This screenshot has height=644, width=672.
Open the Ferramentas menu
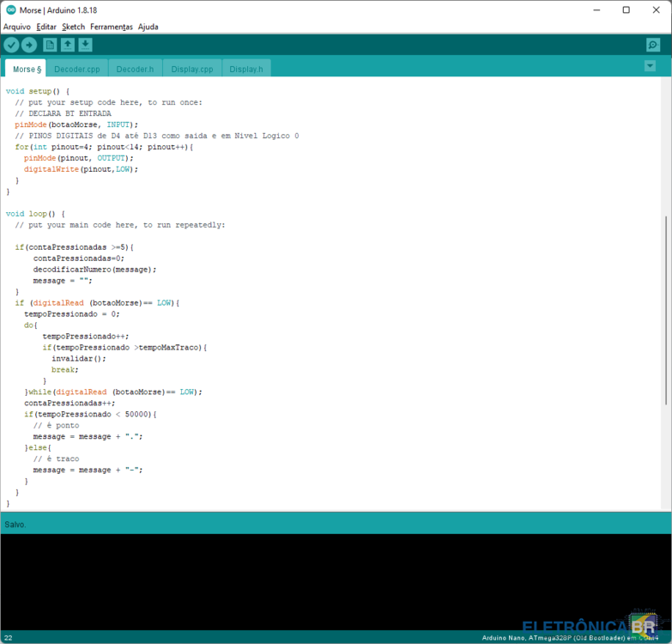(112, 27)
